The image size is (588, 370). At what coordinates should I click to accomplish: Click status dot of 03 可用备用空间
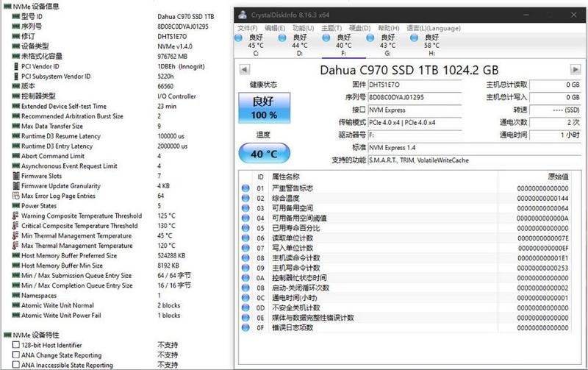245,208
